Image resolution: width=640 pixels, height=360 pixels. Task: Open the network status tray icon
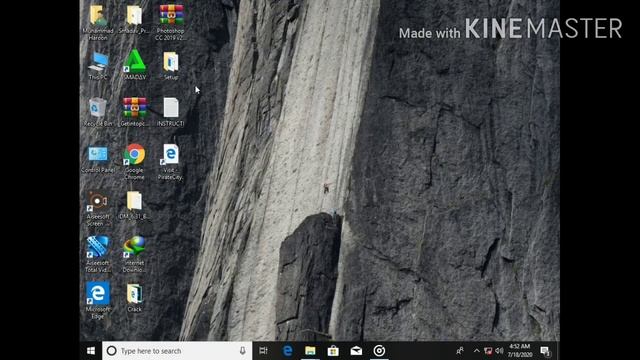(x=488, y=351)
